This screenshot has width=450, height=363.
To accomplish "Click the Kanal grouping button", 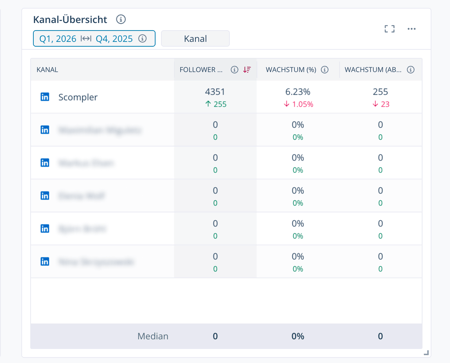I will 195,39.
